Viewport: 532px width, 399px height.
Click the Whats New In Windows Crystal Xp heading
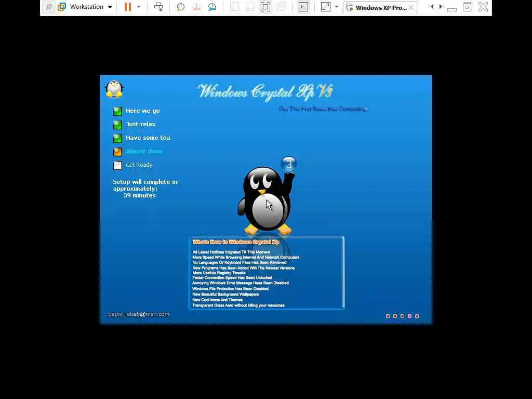[236, 242]
